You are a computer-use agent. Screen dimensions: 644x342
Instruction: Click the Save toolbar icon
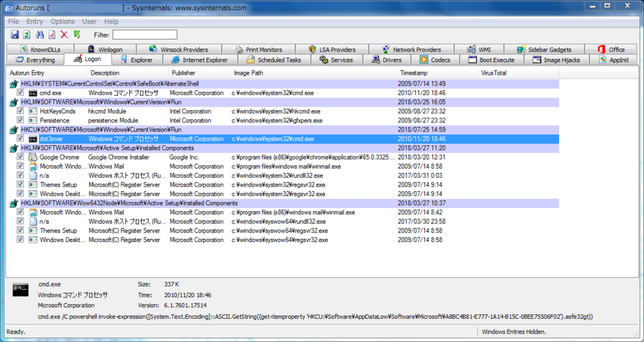pos(15,35)
